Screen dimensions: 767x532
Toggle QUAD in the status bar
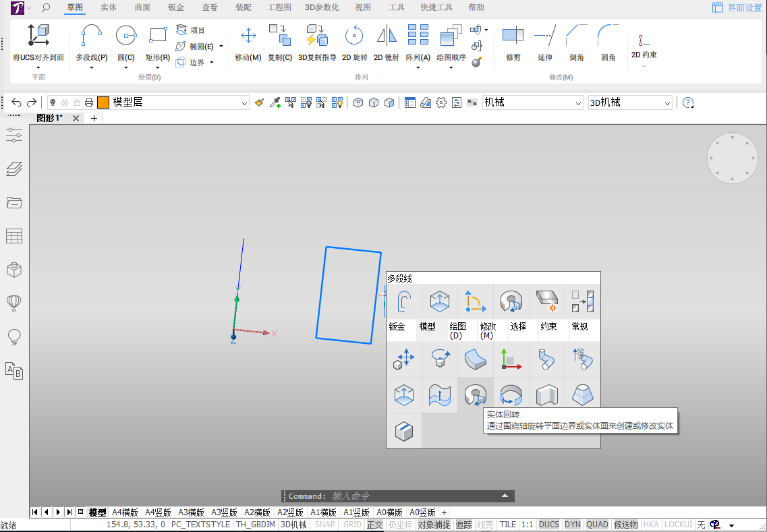597,525
